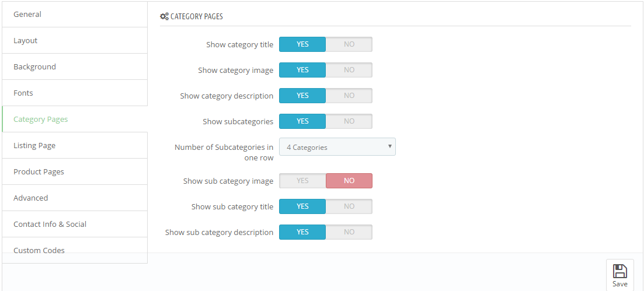Switch to the Layout tab
The width and height of the screenshot is (644, 291).
pyautogui.click(x=75, y=41)
